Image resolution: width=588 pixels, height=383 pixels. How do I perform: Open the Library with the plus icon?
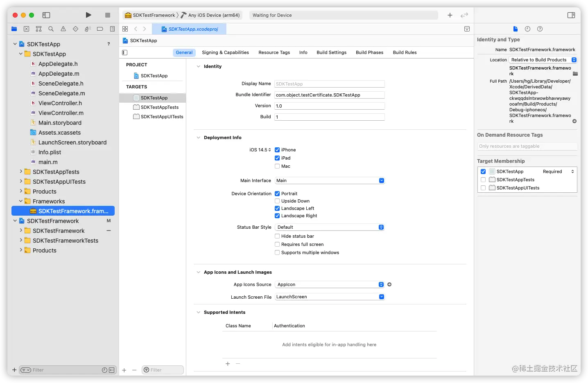tap(450, 15)
